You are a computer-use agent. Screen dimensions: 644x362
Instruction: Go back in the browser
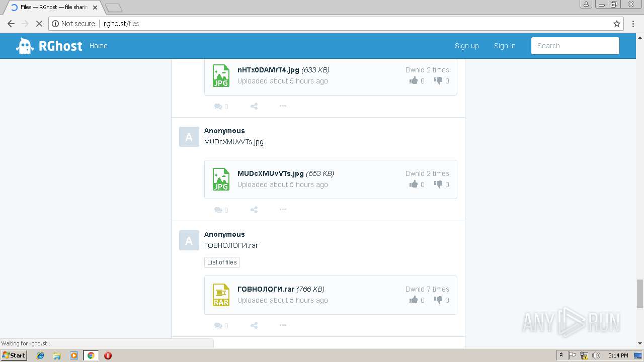click(x=11, y=24)
